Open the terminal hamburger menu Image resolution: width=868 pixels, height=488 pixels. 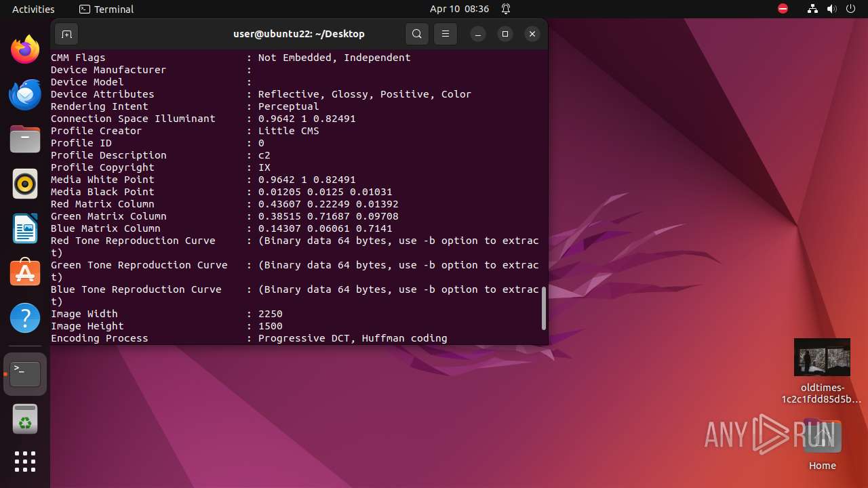tap(446, 34)
